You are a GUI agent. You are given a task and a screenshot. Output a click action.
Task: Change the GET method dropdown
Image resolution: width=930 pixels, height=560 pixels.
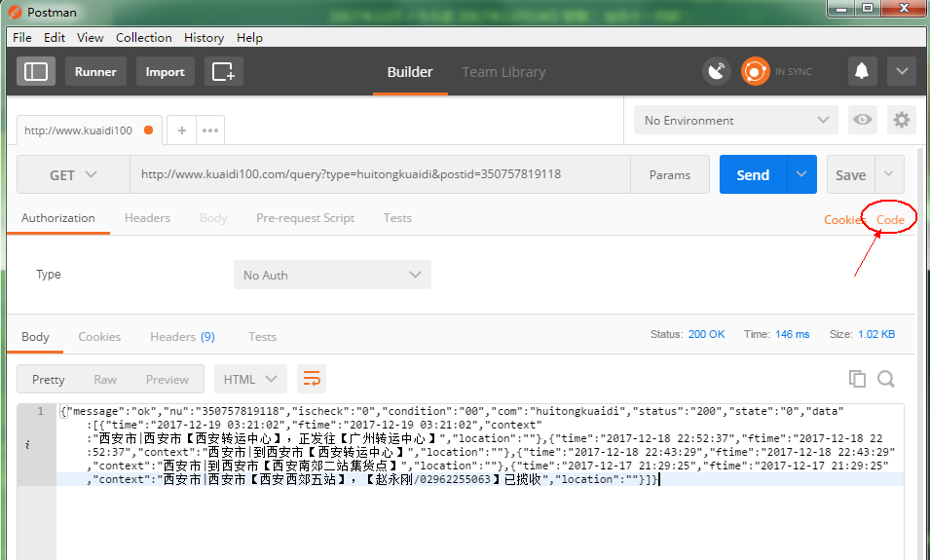click(x=74, y=174)
